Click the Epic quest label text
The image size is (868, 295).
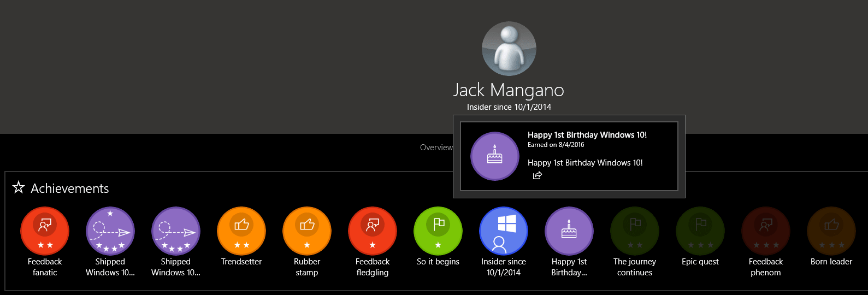point(700,262)
